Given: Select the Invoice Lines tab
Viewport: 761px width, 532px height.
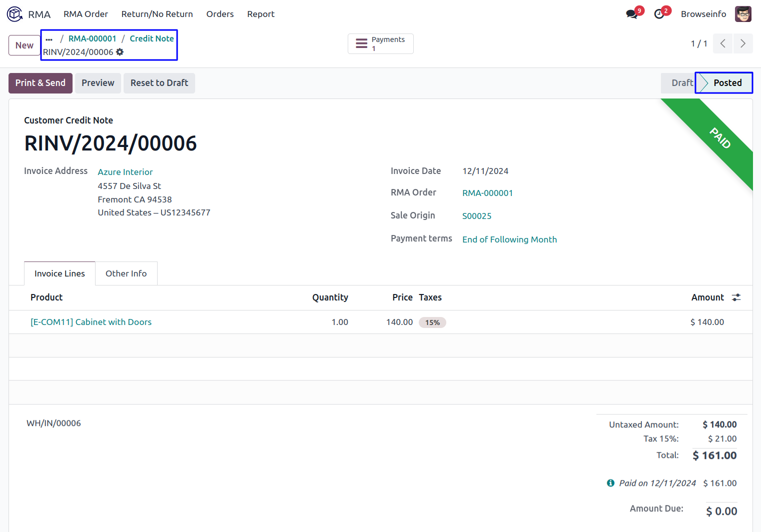Looking at the screenshot, I should [x=60, y=273].
